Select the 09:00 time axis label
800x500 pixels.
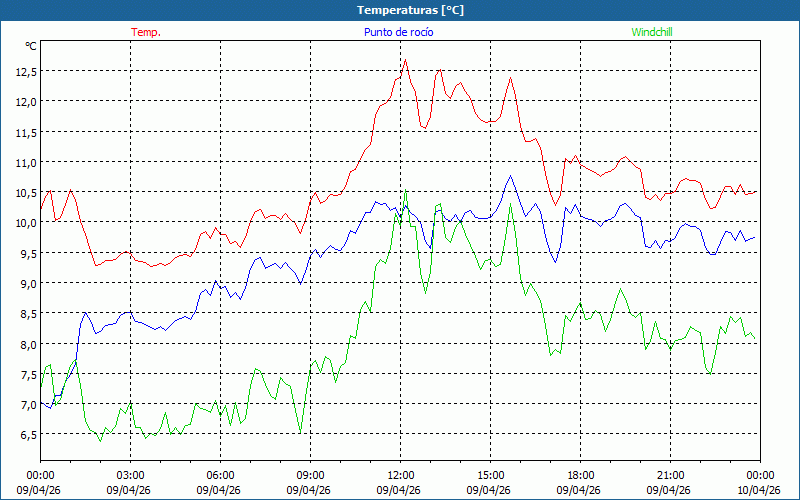pyautogui.click(x=310, y=475)
